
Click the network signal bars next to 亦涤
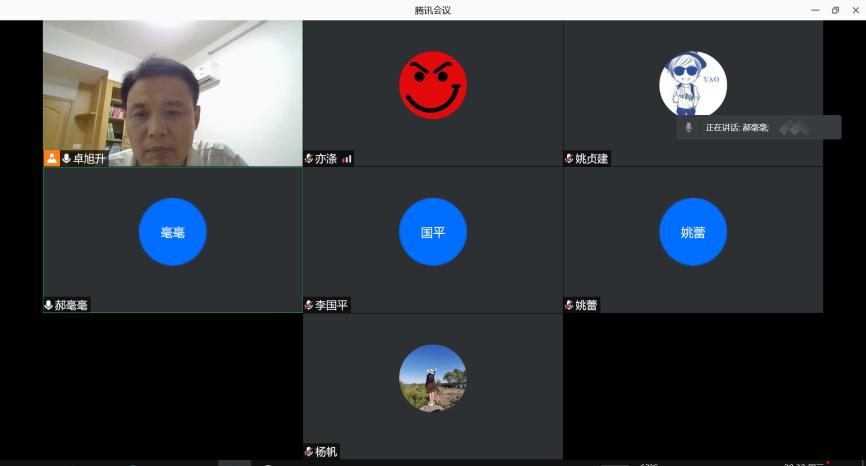tap(347, 158)
